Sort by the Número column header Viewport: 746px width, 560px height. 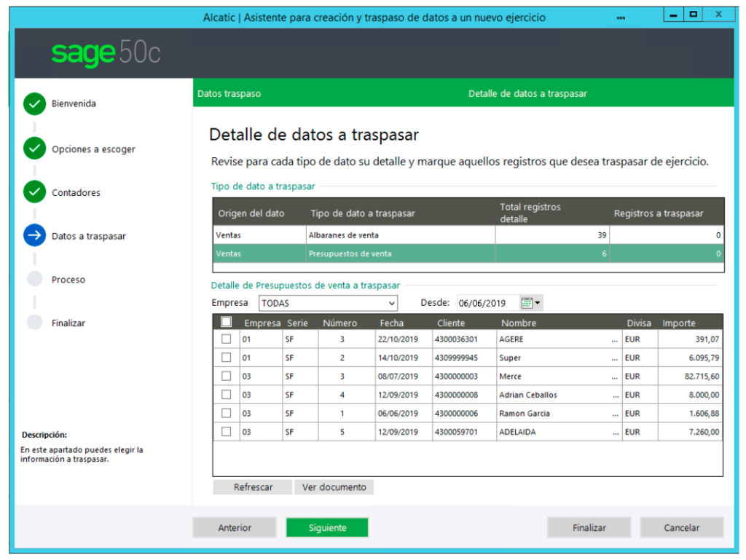[339, 323]
